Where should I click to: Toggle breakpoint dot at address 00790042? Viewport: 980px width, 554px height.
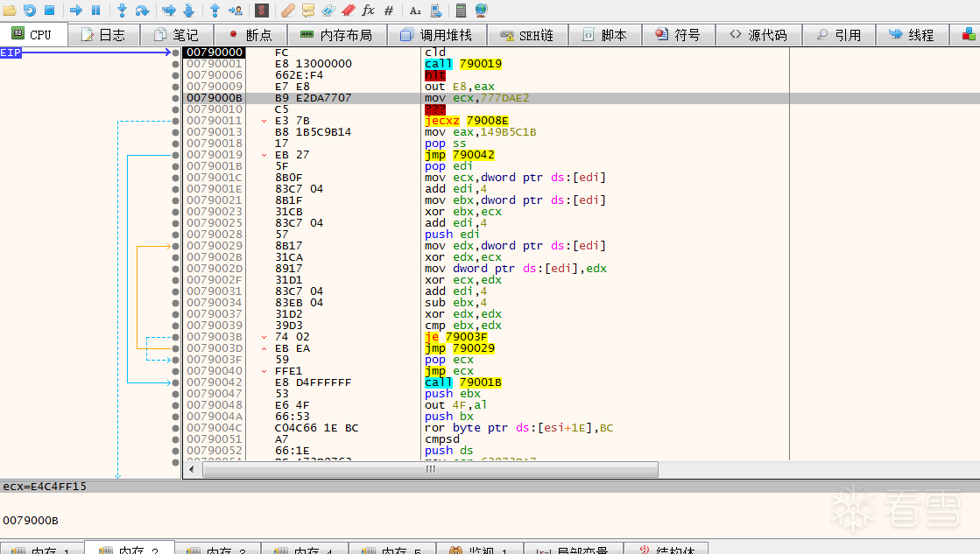point(176,382)
